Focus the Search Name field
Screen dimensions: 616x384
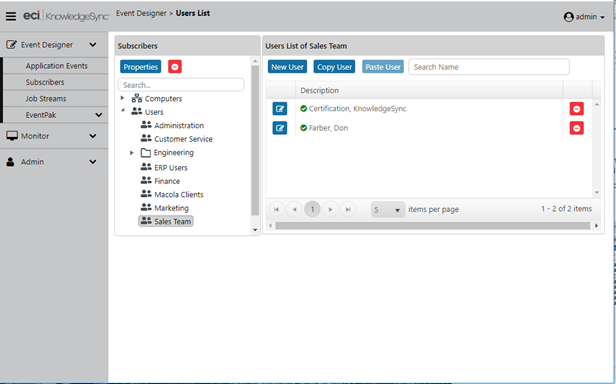[x=489, y=67]
